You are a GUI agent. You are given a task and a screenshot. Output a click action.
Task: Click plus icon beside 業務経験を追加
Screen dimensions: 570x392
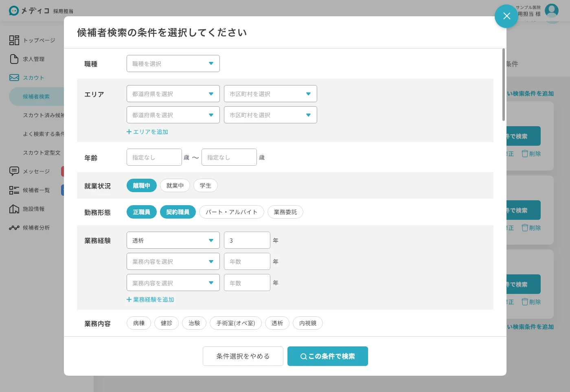pyautogui.click(x=129, y=300)
